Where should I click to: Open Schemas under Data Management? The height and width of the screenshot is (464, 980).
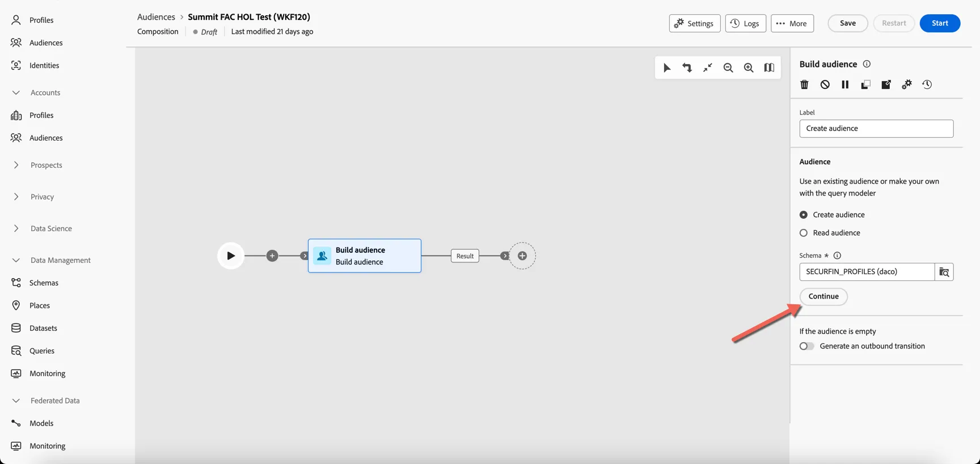click(x=44, y=283)
